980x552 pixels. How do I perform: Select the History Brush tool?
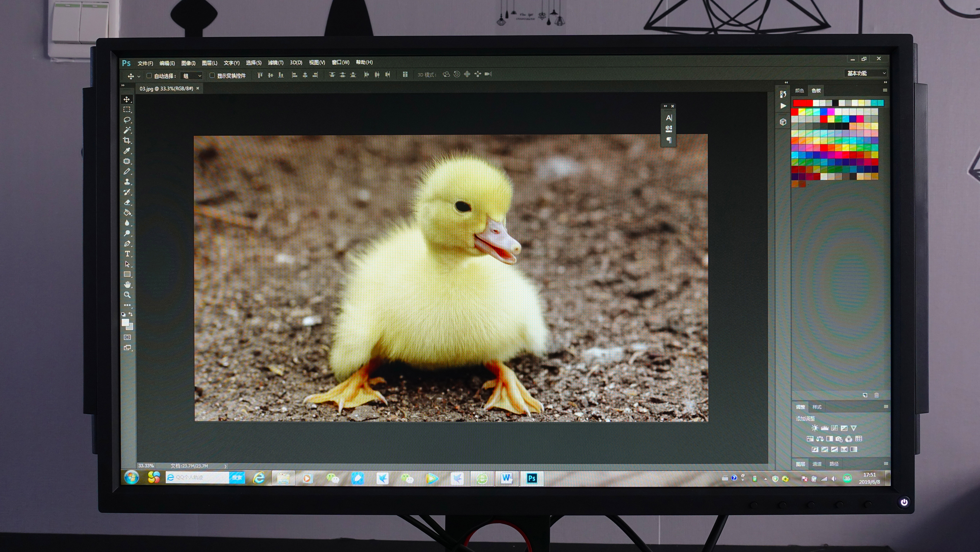point(127,192)
